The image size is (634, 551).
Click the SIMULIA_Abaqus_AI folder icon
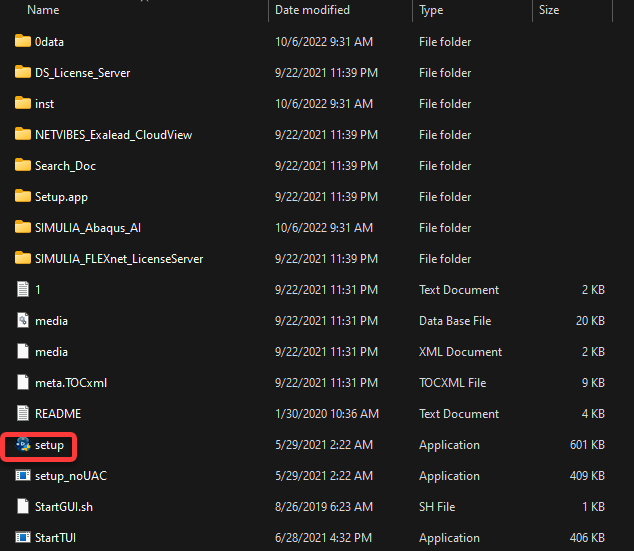tap(23, 227)
